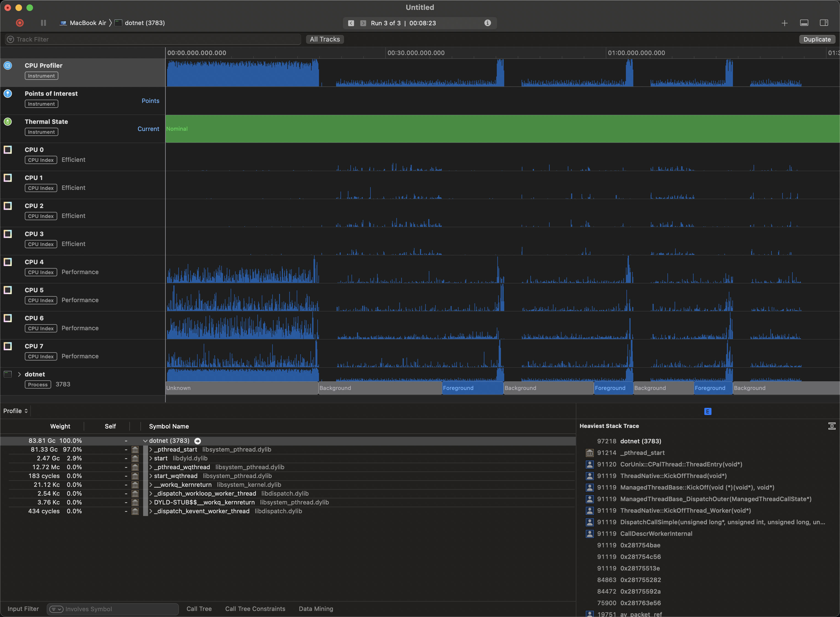Click the All Tracks button
This screenshot has height=617, width=840.
coord(324,39)
